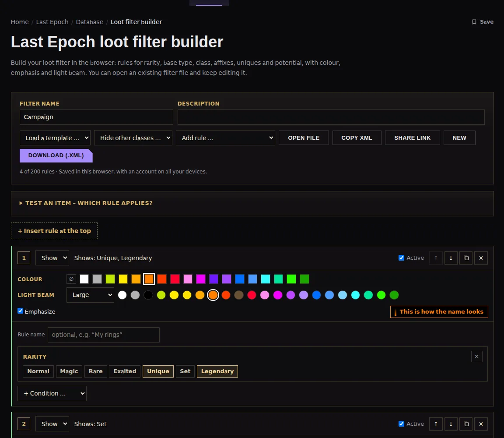Delete rule 1 with X icon
The width and height of the screenshot is (504, 438).
481,258
